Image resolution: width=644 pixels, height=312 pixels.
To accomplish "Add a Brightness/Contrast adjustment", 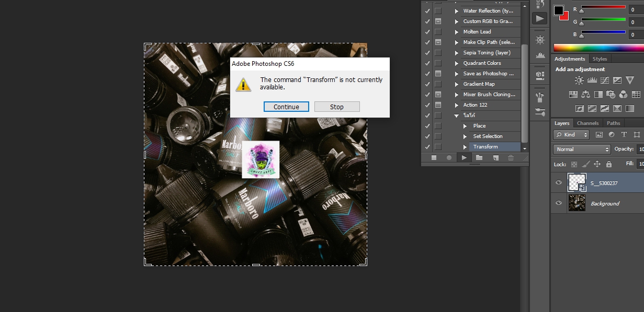I will (579, 80).
